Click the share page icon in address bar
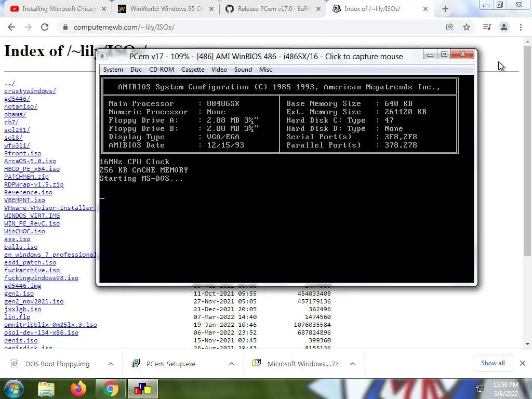The height and width of the screenshot is (399, 532). 449,27
